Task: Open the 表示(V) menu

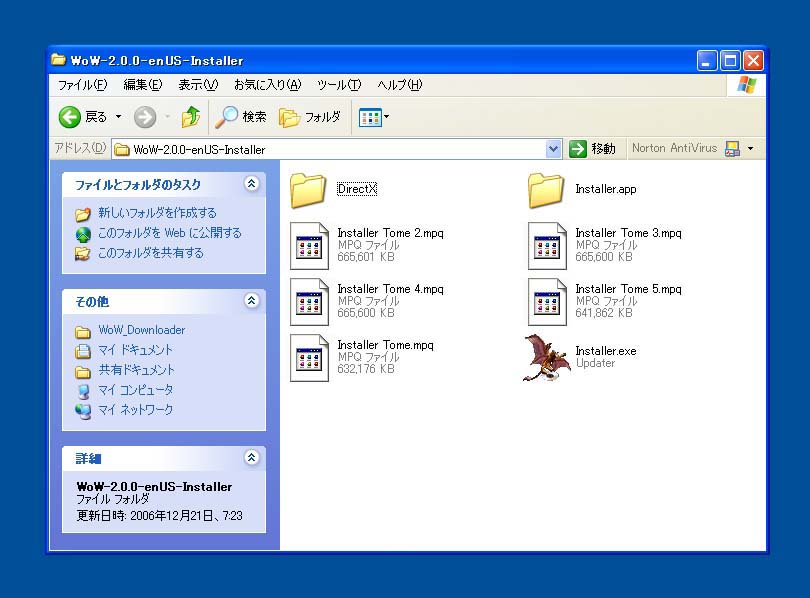Action: tap(198, 85)
